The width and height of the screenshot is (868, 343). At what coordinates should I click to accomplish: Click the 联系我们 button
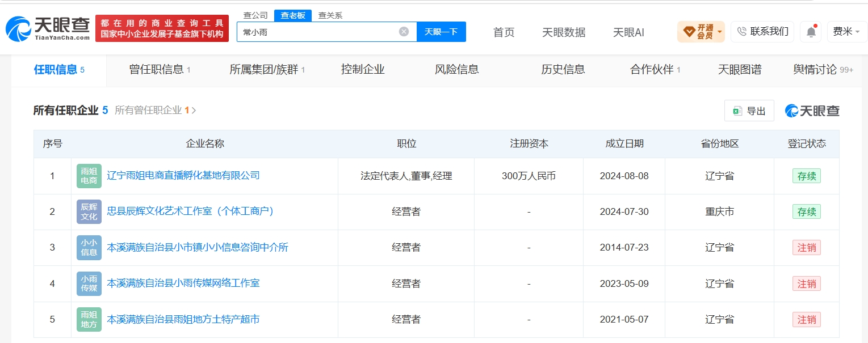click(x=762, y=32)
